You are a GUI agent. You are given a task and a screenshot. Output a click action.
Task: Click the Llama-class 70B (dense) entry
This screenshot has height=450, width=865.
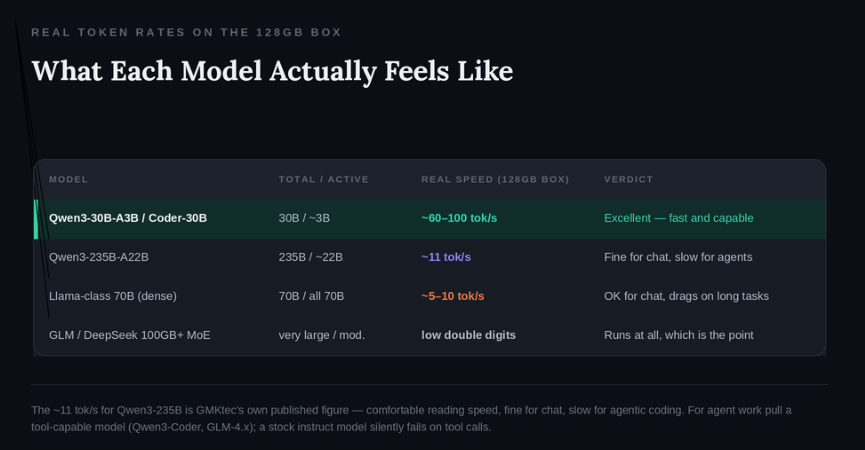[x=113, y=296]
